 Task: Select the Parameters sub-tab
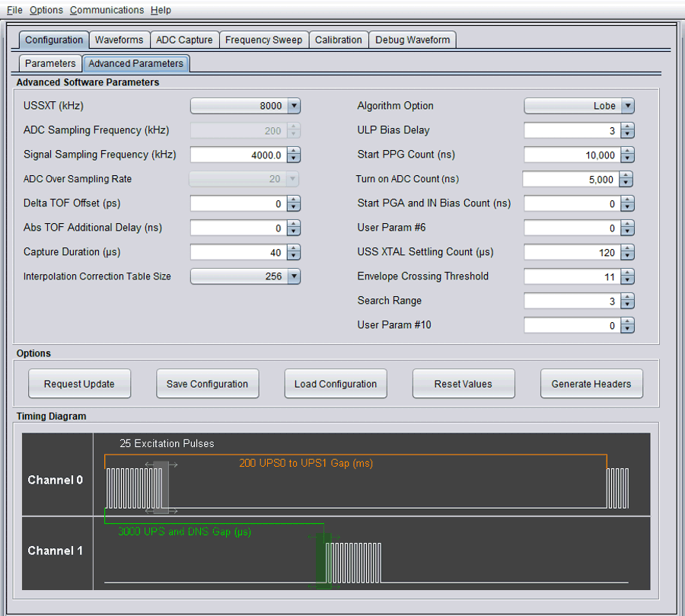[50, 64]
